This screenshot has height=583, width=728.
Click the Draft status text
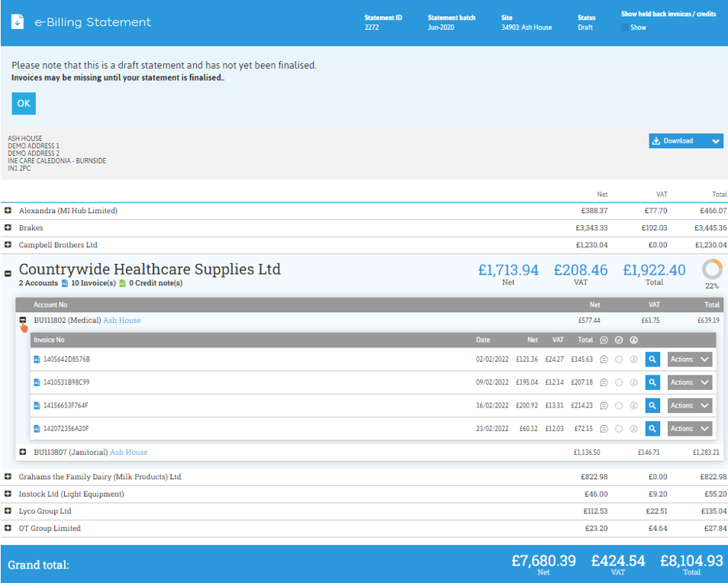[x=585, y=27]
